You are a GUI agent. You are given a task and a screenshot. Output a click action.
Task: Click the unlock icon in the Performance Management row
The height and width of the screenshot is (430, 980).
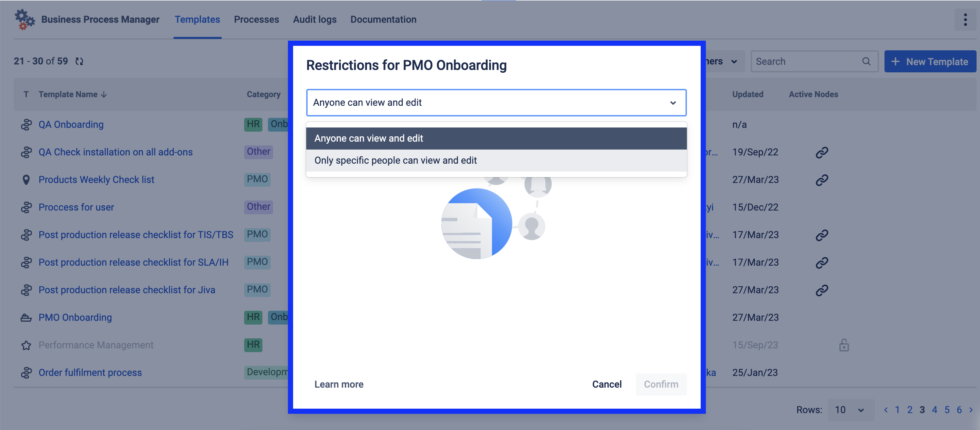tap(843, 345)
